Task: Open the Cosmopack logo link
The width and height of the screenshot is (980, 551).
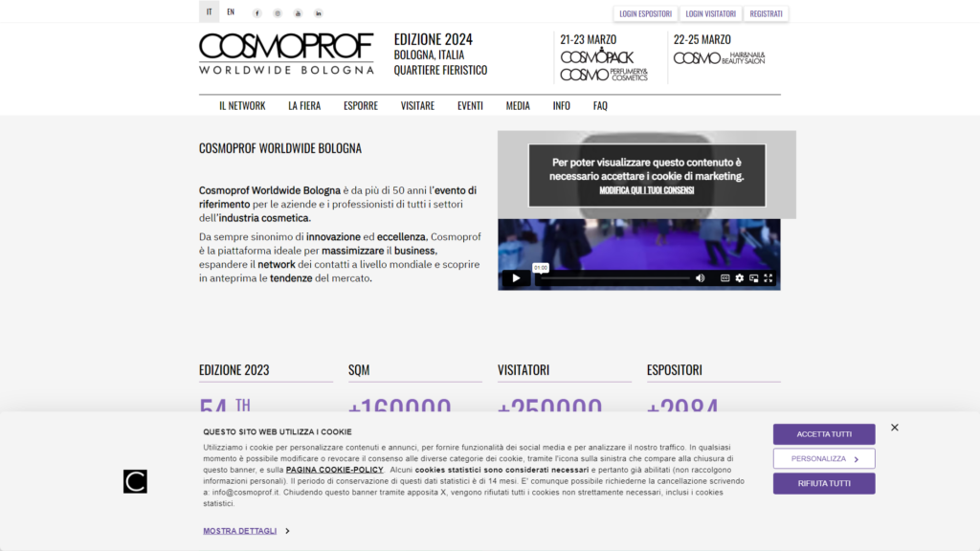Action: click(597, 56)
